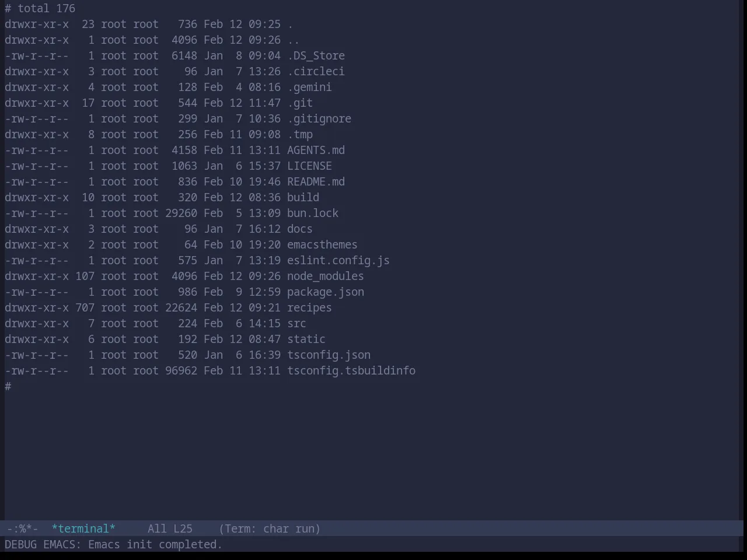Image resolution: width=747 pixels, height=560 pixels.
Task: Click the package.json file name
Action: click(326, 292)
